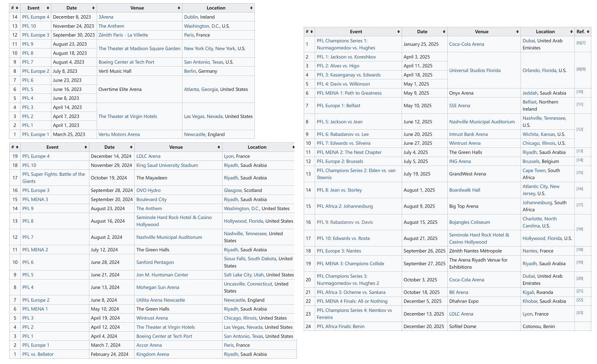
Task: Jump to reference [10]
Action: click(x=580, y=92)
